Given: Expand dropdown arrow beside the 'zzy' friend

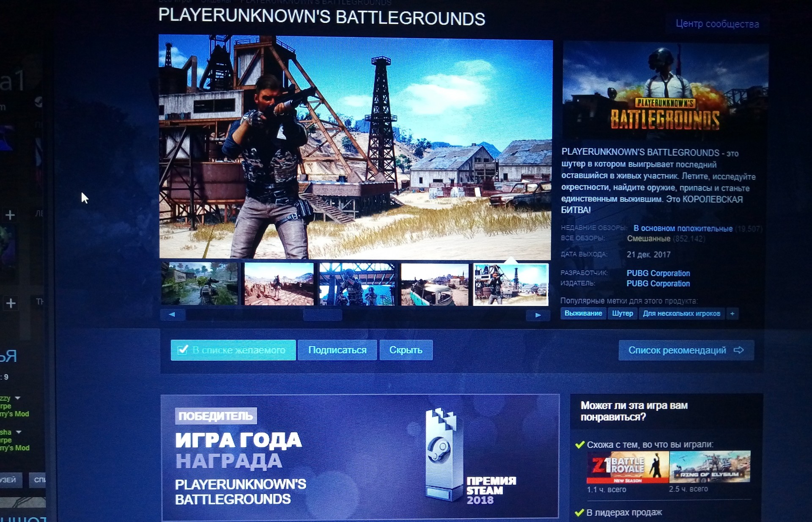Looking at the screenshot, I should 18,398.
